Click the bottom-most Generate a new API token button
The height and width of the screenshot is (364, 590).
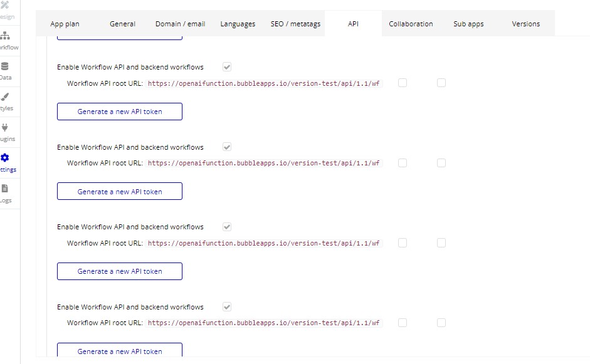point(120,351)
